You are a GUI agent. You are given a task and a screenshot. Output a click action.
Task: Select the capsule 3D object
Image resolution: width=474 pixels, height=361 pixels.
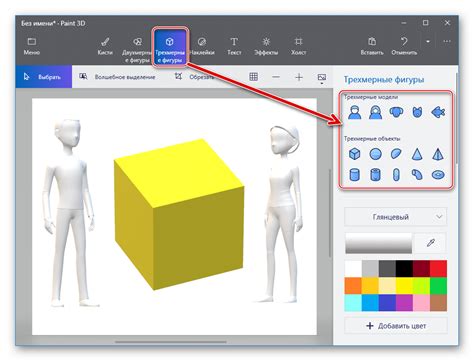click(x=396, y=175)
